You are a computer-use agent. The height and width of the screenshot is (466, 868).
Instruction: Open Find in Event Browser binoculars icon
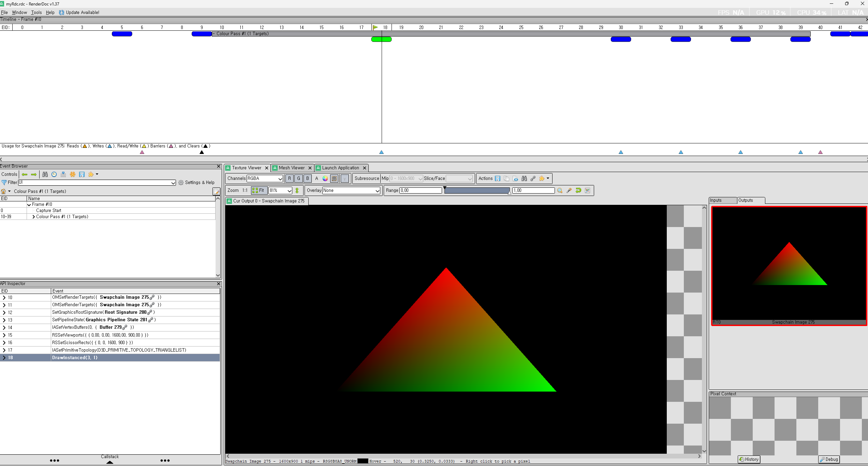pos(45,174)
